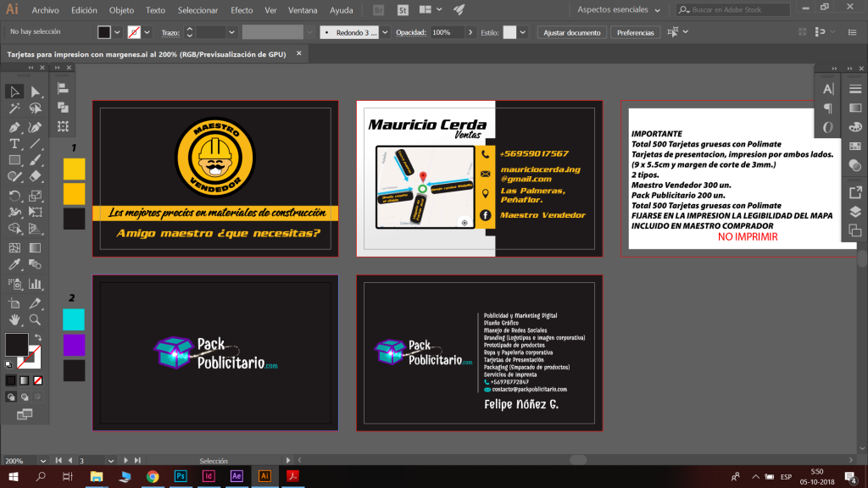The height and width of the screenshot is (488, 868).
Task: Go to the first artboard
Action: tap(58, 460)
